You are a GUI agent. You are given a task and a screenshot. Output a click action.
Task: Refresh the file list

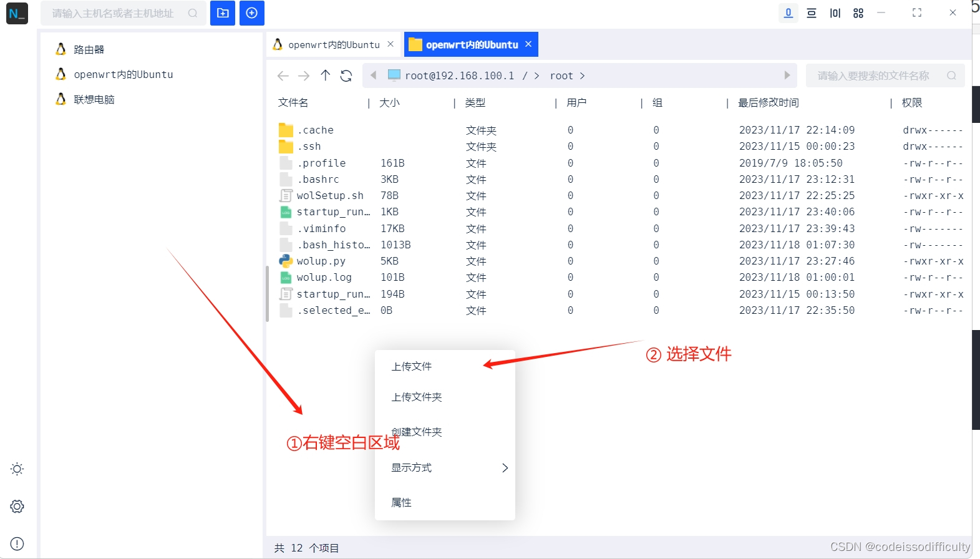[346, 75]
